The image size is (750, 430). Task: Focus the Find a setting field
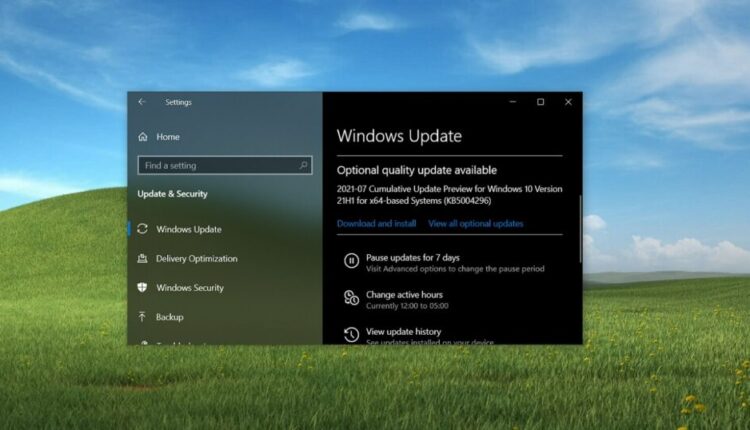[x=225, y=165]
